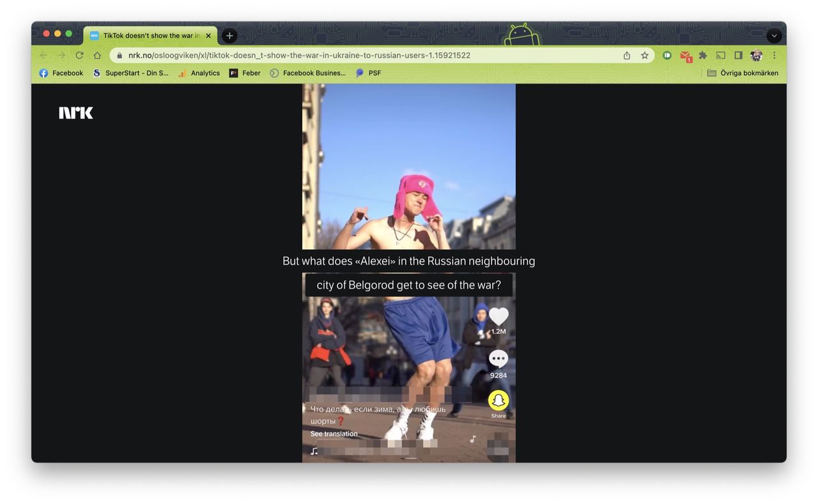Click the share page icon in address bar
Image resolution: width=818 pixels, height=504 pixels.
click(x=627, y=56)
